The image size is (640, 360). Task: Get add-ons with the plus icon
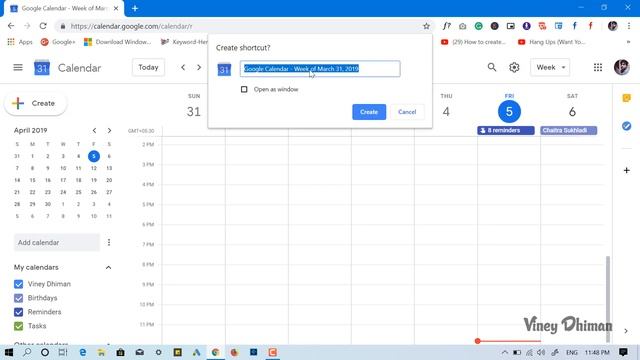627,170
